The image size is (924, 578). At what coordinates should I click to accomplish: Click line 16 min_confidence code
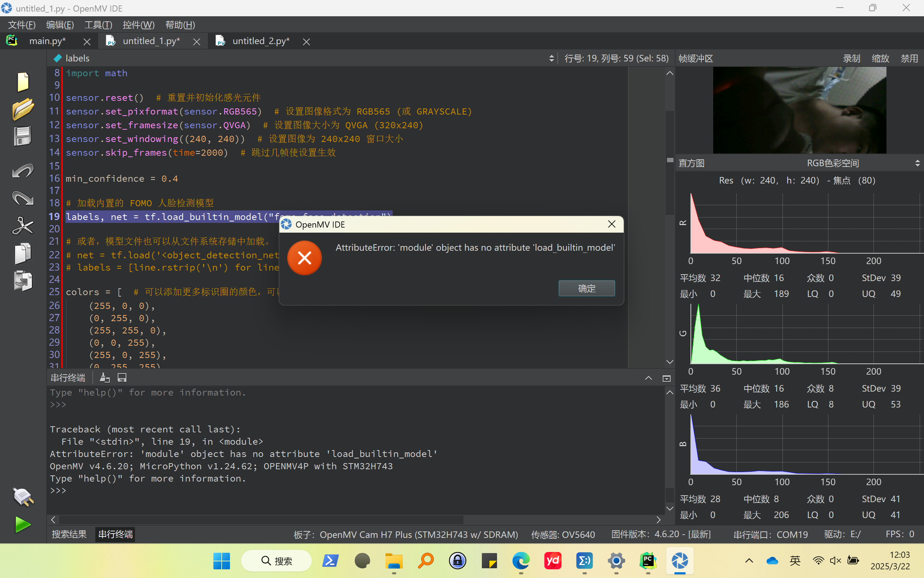pos(122,178)
